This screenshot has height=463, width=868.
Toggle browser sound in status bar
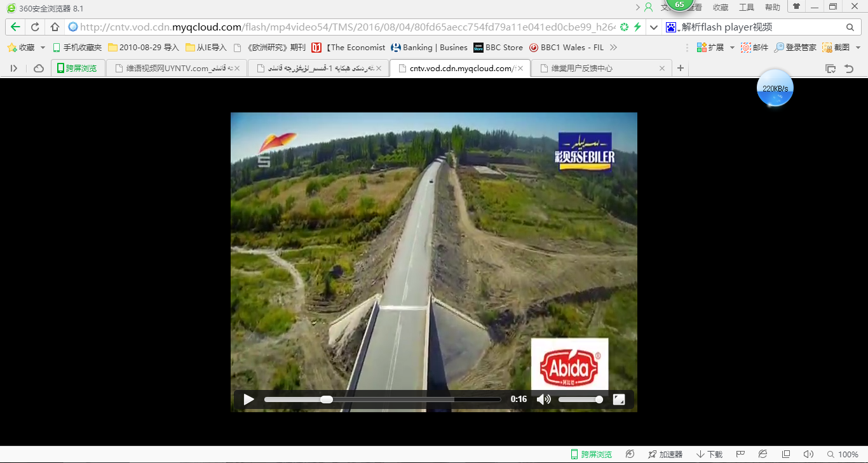click(x=808, y=454)
